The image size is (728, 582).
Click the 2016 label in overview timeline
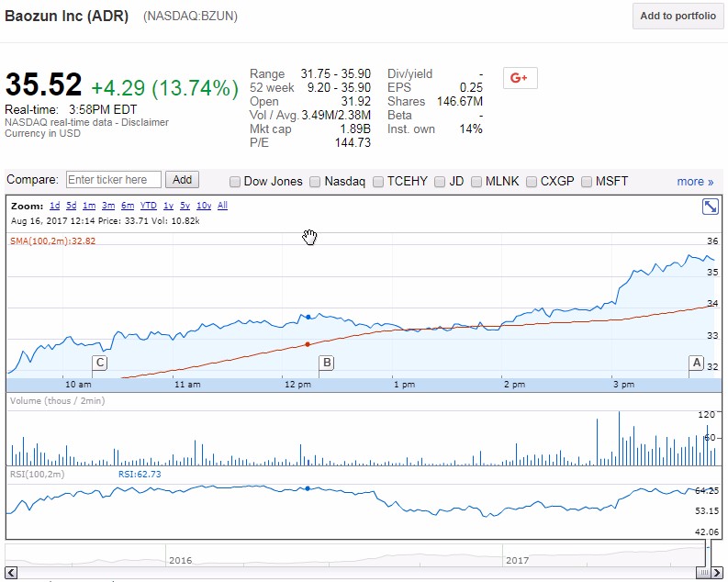[x=180, y=560]
